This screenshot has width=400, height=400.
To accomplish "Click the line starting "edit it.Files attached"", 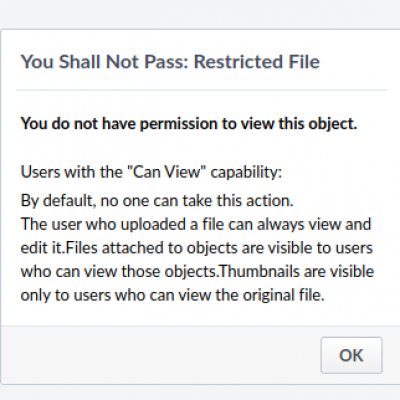I will [x=197, y=248].
